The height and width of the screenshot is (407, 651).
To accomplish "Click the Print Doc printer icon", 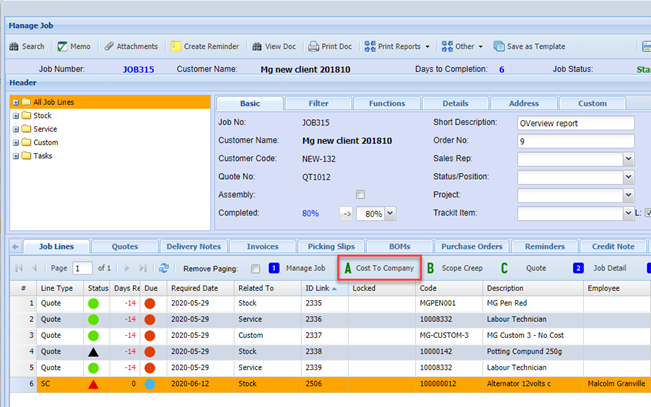I will 314,46.
